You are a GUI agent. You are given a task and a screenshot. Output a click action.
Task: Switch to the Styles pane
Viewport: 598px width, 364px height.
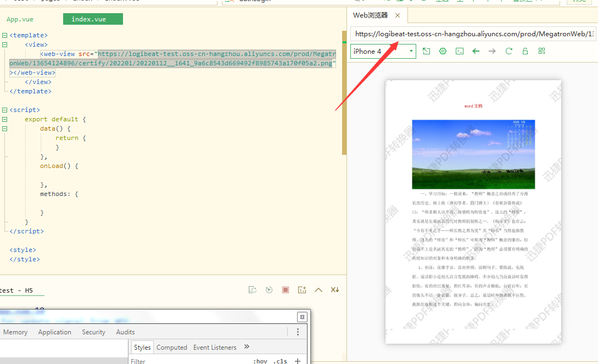pos(142,347)
